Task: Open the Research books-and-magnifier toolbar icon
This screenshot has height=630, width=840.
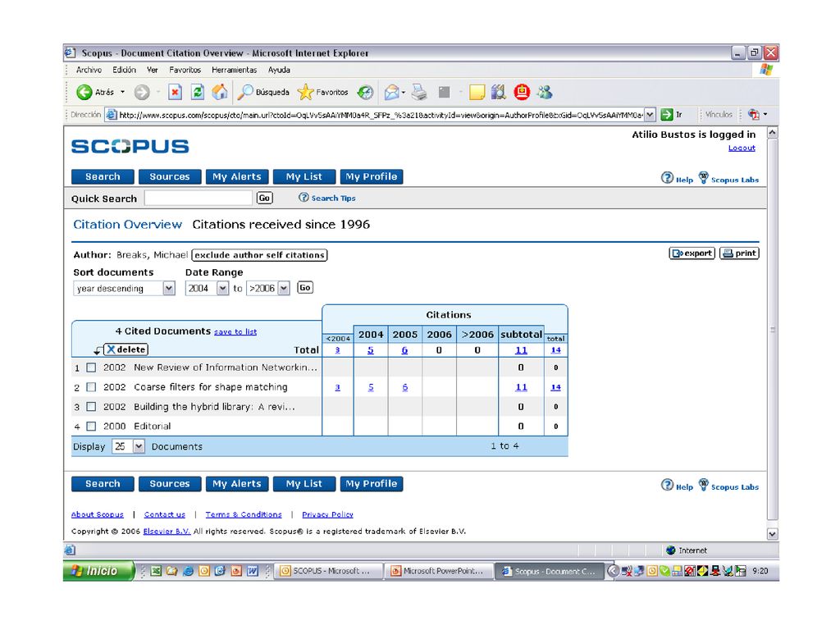Action: click(499, 92)
